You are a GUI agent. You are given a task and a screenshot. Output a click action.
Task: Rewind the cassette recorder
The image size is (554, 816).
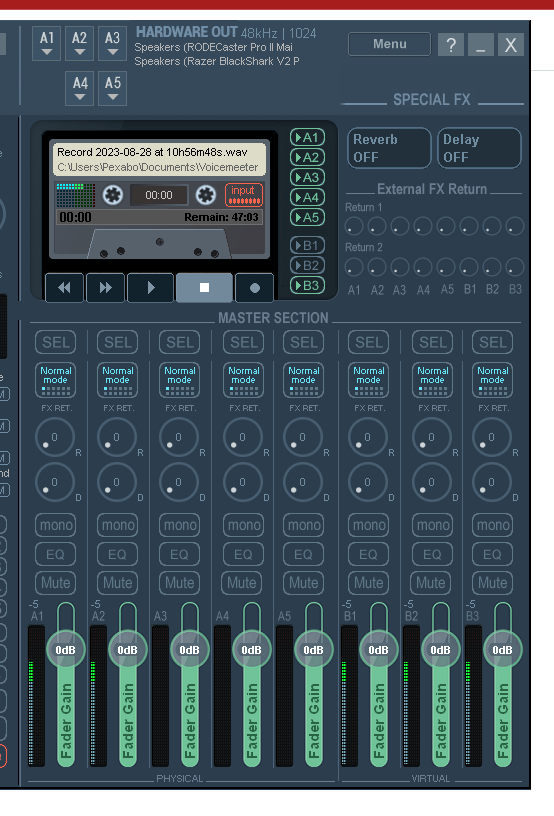click(65, 287)
